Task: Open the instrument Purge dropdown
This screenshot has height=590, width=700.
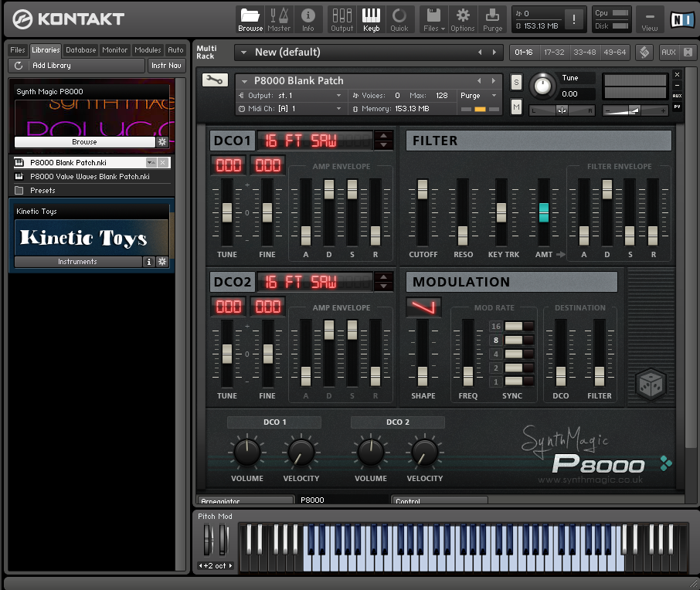Action: [x=494, y=96]
